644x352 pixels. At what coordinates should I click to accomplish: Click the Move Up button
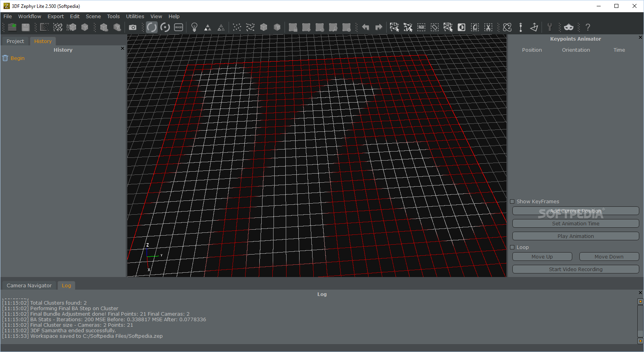click(x=542, y=257)
